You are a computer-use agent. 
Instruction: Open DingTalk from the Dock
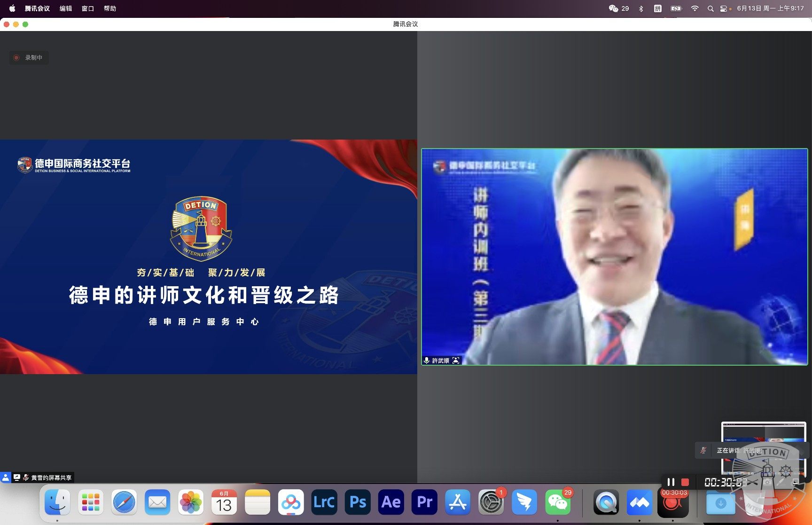click(x=524, y=502)
